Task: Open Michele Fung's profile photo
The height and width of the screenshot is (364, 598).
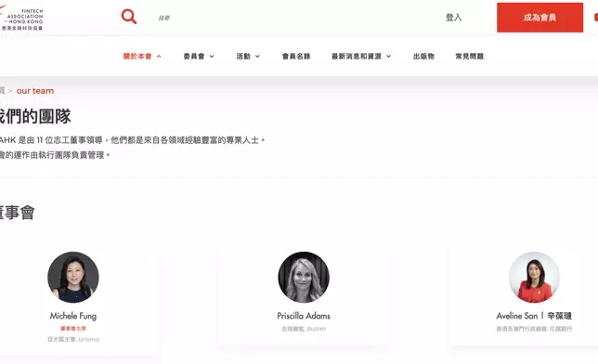Action: pyautogui.click(x=73, y=277)
